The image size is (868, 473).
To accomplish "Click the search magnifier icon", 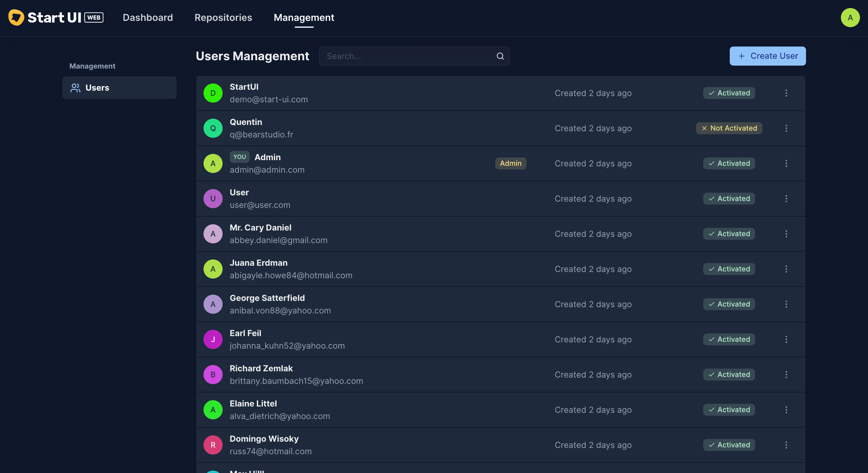I will point(500,56).
